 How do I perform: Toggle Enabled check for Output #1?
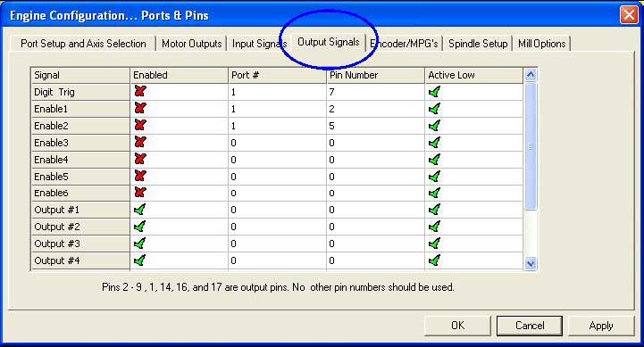pyautogui.click(x=139, y=210)
